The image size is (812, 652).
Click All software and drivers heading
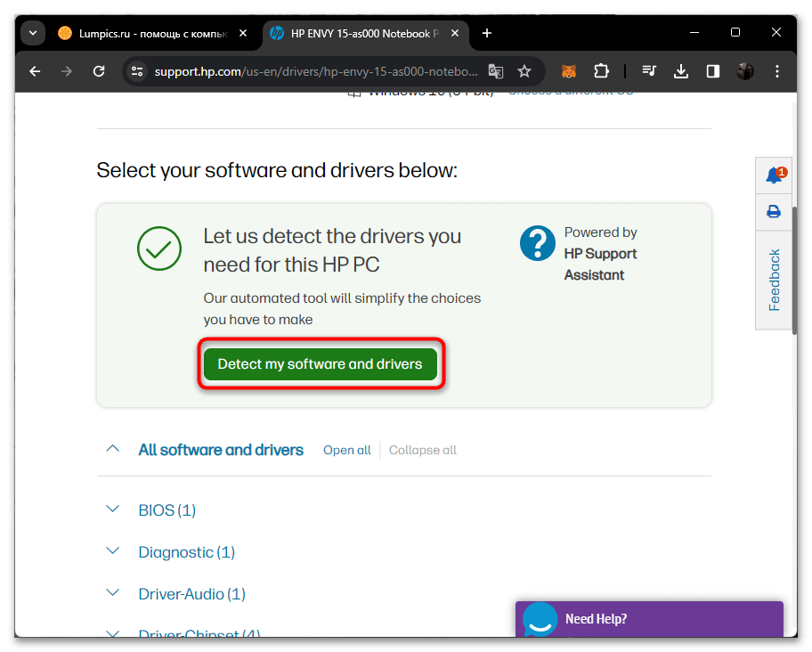(221, 450)
